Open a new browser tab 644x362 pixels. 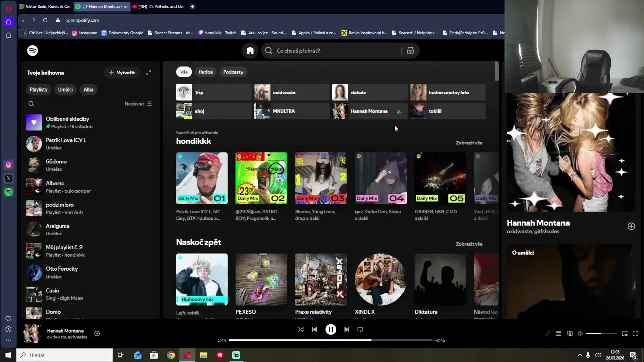[192, 7]
